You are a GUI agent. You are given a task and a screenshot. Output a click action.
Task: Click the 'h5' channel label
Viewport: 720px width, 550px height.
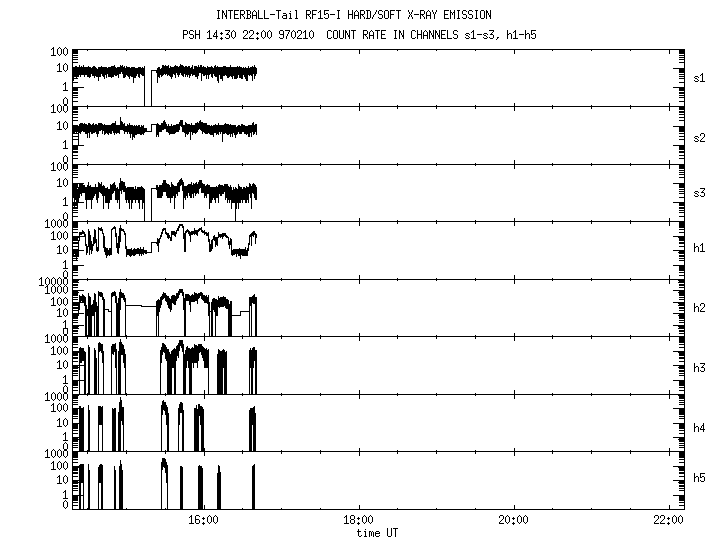coord(699,478)
